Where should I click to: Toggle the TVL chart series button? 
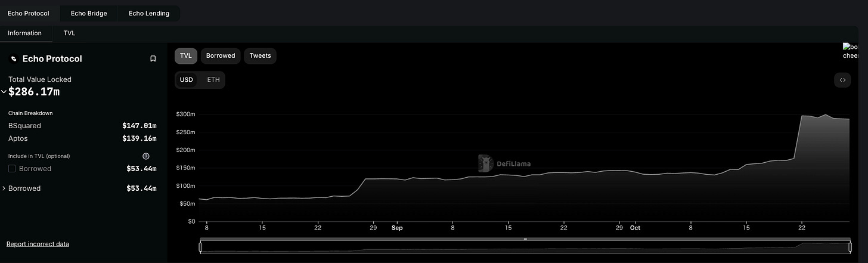click(x=186, y=56)
